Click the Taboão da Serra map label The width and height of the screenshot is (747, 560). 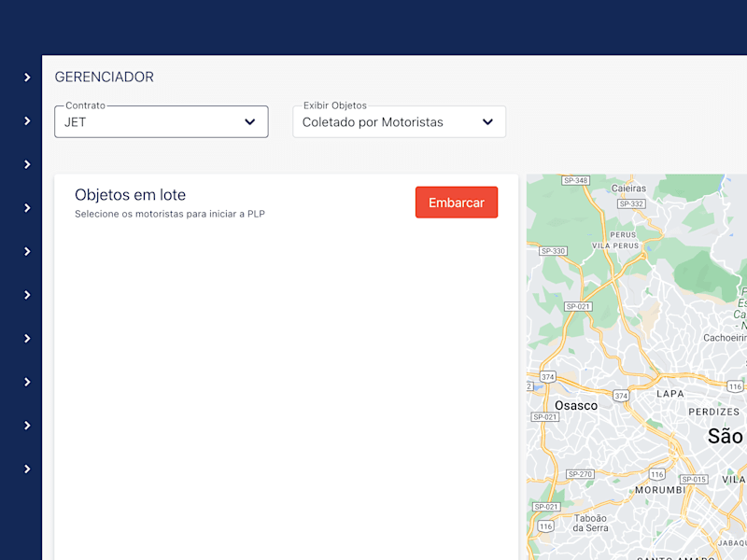590,523
